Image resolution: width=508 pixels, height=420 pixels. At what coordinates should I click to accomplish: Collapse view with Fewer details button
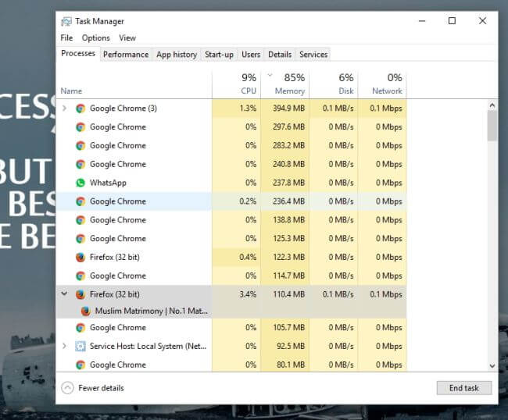tap(93, 388)
